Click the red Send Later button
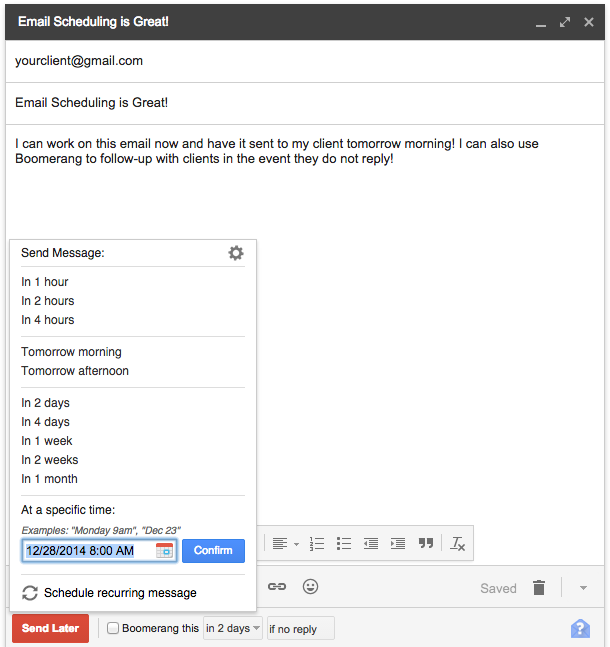 [x=50, y=628]
